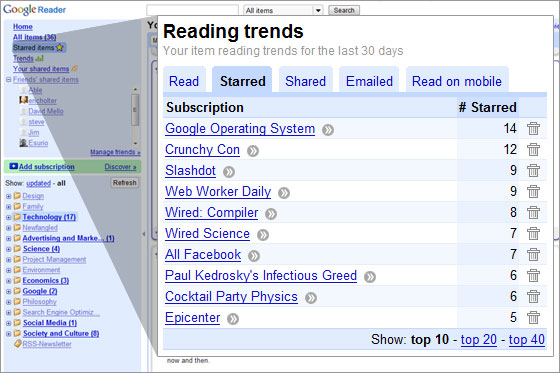Image resolution: width=560 pixels, height=373 pixels.
Task: Click the Search button
Action: pos(344,10)
